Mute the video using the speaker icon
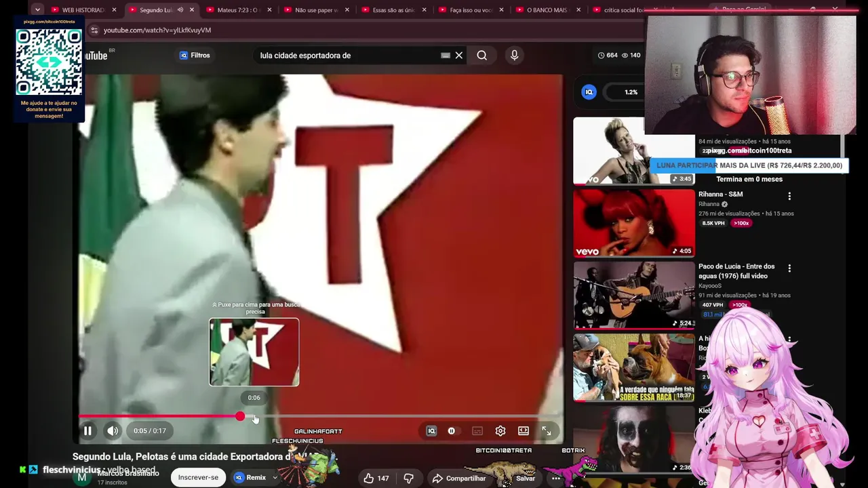 (x=113, y=431)
